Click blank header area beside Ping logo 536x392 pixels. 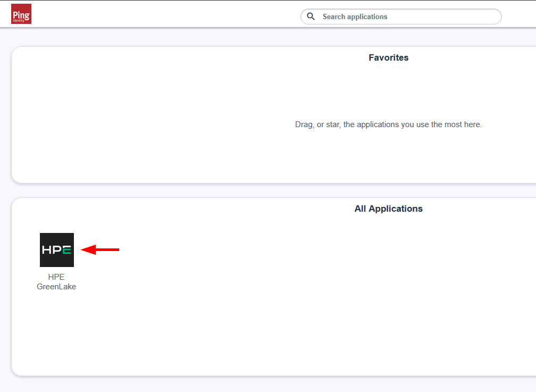(x=160, y=14)
